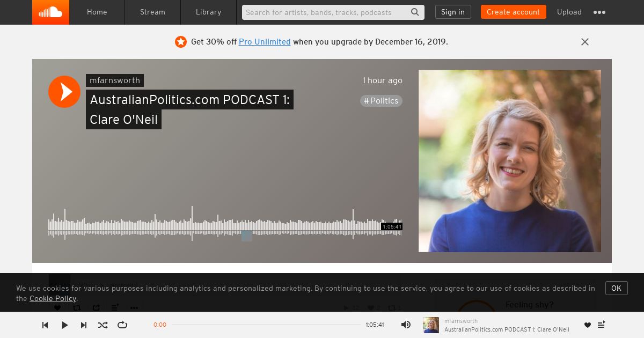The image size is (644, 338).
Task: Accept cookies with the OK button
Action: pos(617,288)
